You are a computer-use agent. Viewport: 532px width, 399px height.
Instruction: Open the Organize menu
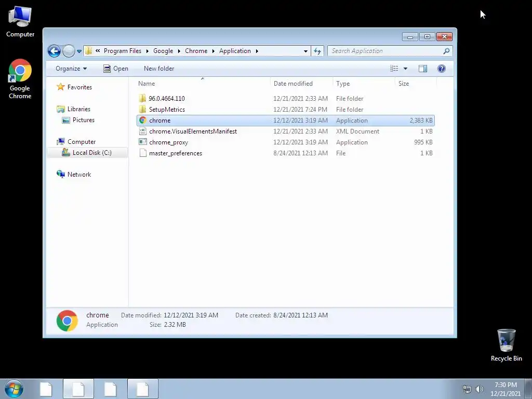tap(71, 69)
